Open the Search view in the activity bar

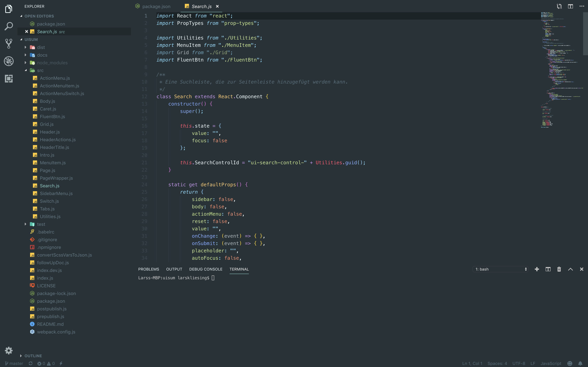(x=9, y=26)
